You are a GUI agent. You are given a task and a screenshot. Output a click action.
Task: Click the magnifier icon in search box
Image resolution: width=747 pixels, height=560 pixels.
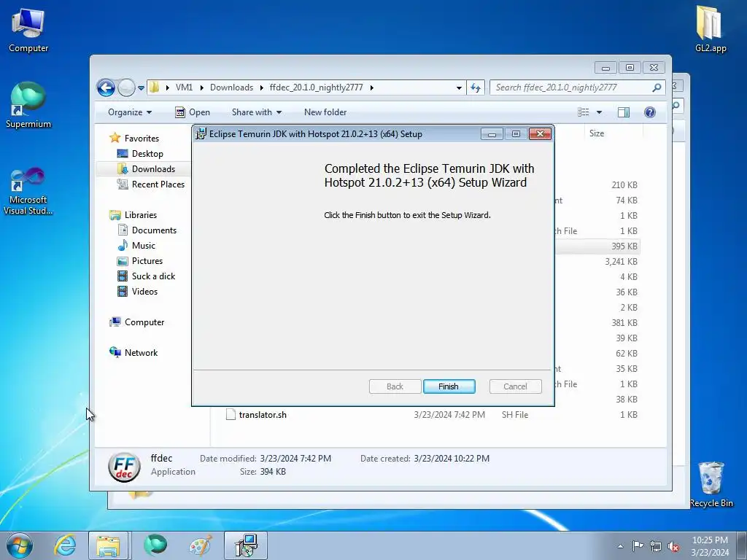(657, 87)
